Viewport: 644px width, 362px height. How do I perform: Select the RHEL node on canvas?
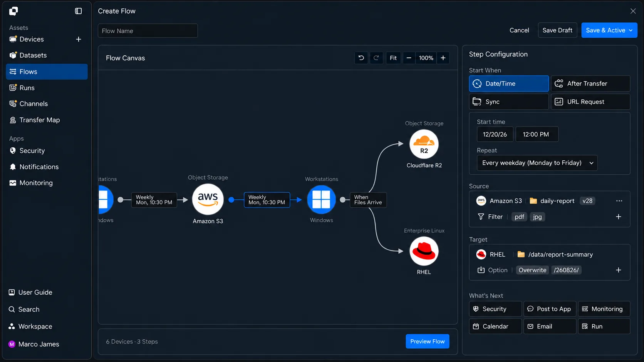pos(424,251)
